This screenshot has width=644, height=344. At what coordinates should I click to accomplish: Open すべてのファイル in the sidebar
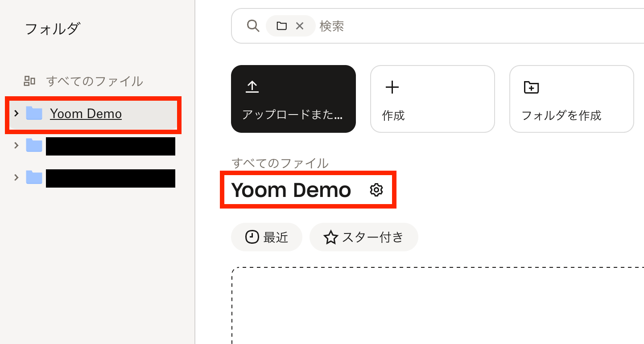click(95, 81)
